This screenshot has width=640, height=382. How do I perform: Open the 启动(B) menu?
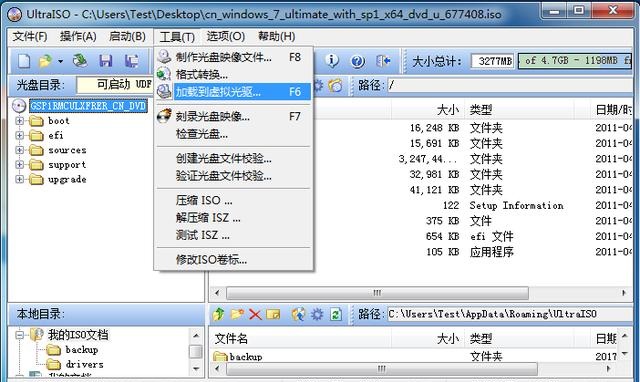[127, 36]
